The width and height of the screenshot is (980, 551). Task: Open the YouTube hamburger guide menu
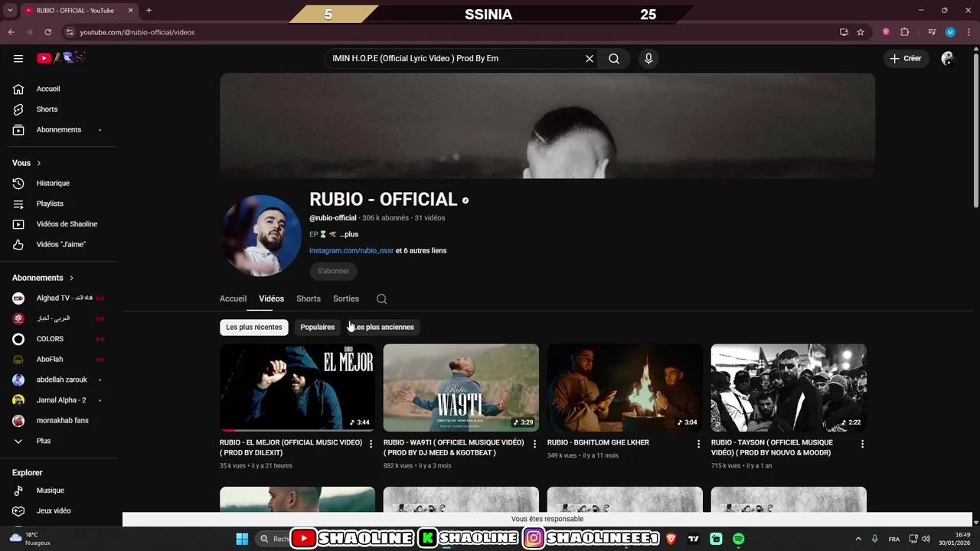(x=18, y=58)
